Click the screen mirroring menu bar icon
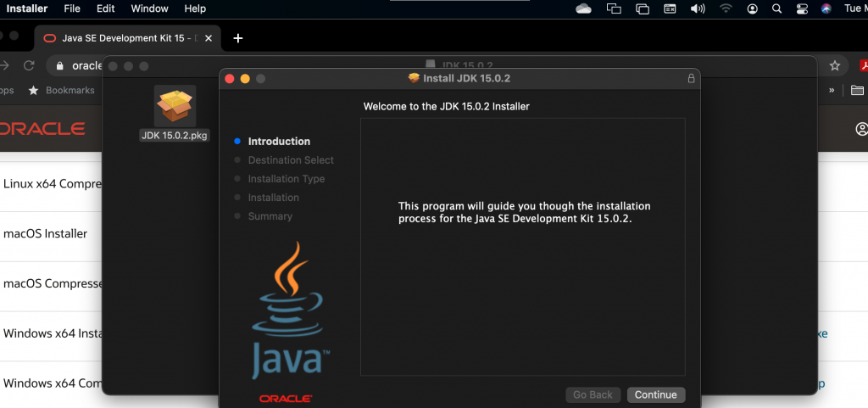 pos(614,8)
